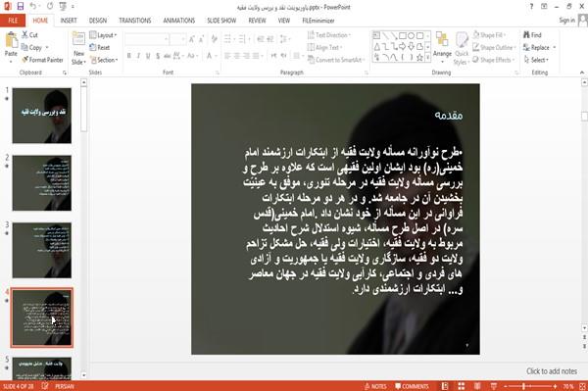The image size is (588, 391).
Task: Click Fit slide to window icon
Action: tap(582, 386)
